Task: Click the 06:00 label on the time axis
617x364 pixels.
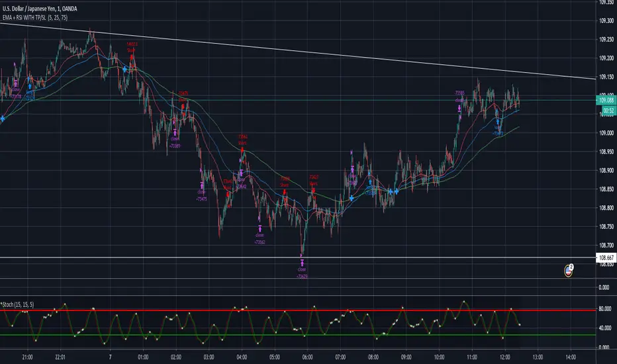Action: point(308,357)
